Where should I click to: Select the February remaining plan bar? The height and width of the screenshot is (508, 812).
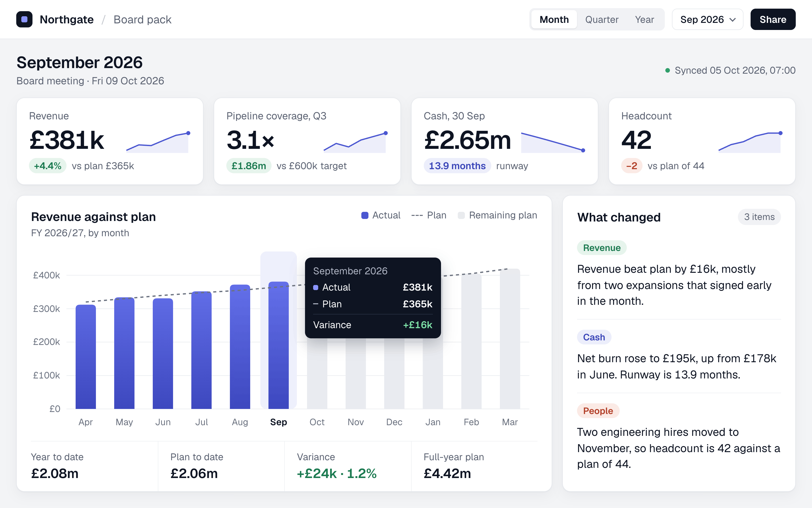coord(471,341)
